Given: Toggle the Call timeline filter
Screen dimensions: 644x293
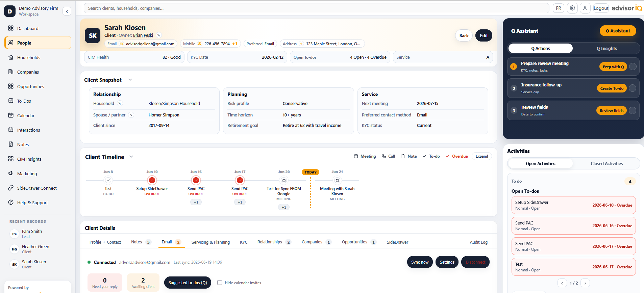Looking at the screenshot, I should click(388, 156).
